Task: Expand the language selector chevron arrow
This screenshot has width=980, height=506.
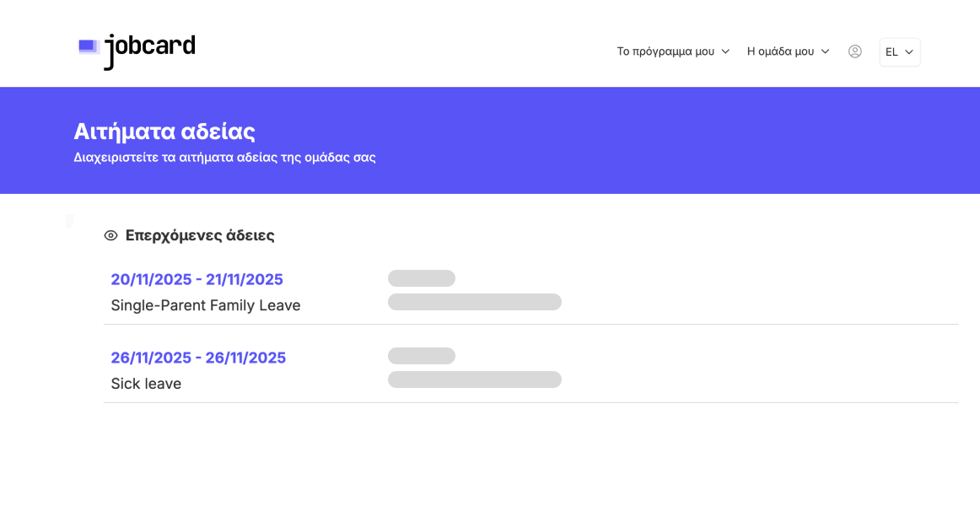Action: pos(909,52)
